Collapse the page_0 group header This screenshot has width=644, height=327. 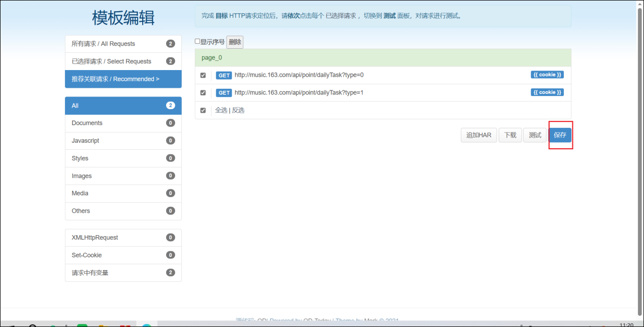(382, 57)
